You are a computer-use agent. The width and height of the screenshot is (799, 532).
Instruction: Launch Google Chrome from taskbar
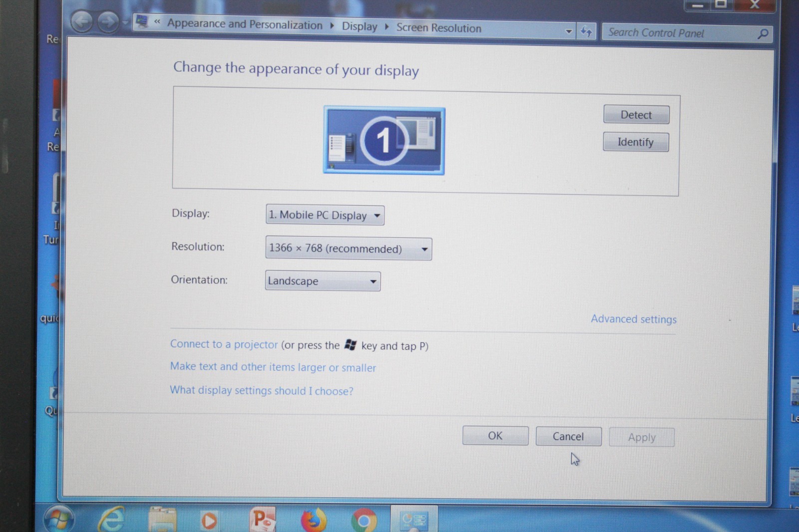tap(364, 521)
